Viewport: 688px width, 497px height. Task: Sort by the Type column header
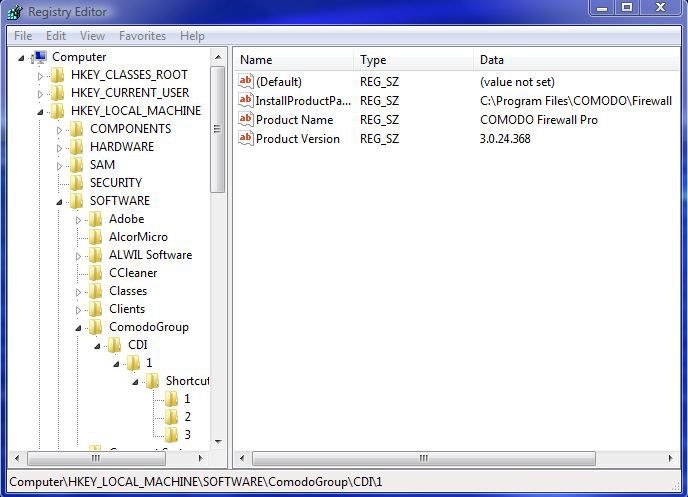(x=413, y=60)
